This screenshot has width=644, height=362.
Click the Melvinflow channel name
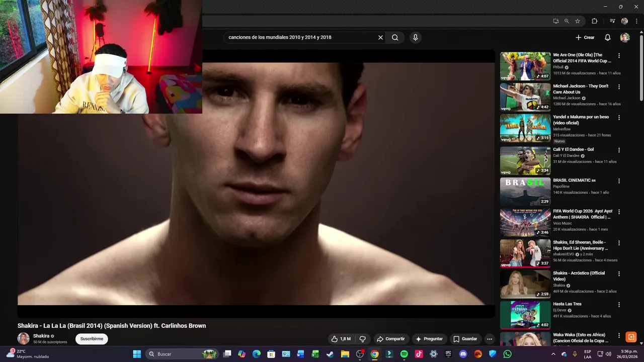point(562,129)
